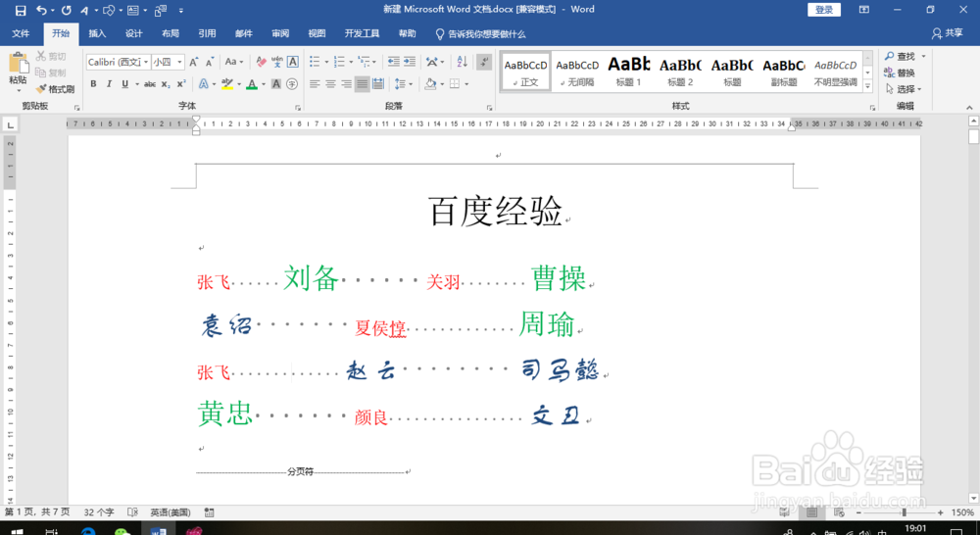Shrink font size with the smaller A icon
The height and width of the screenshot is (535, 980).
tap(210, 62)
